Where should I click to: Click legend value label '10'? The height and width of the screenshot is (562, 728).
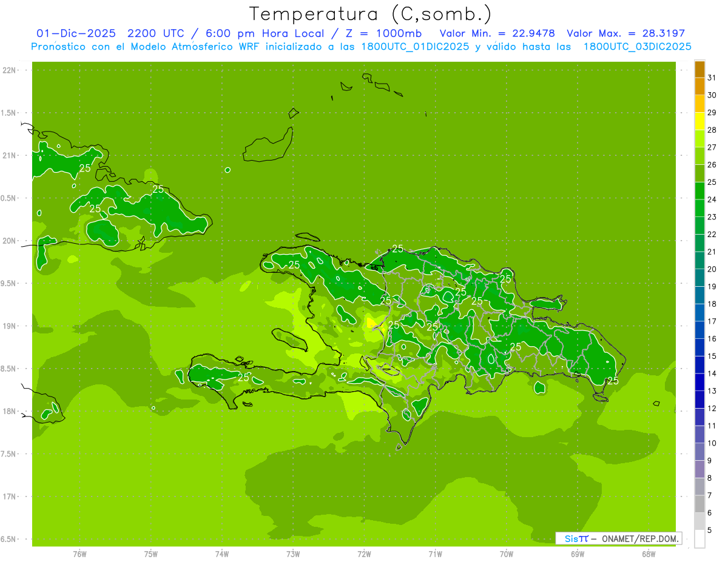click(x=712, y=443)
